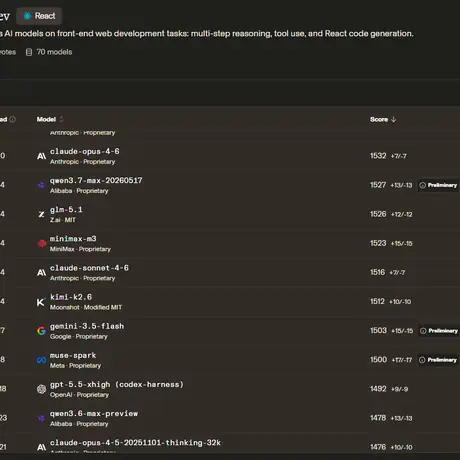Open the gpt-5.5-xhigh (codex-harness) link
This screenshot has height=460, width=460.
[117, 385]
